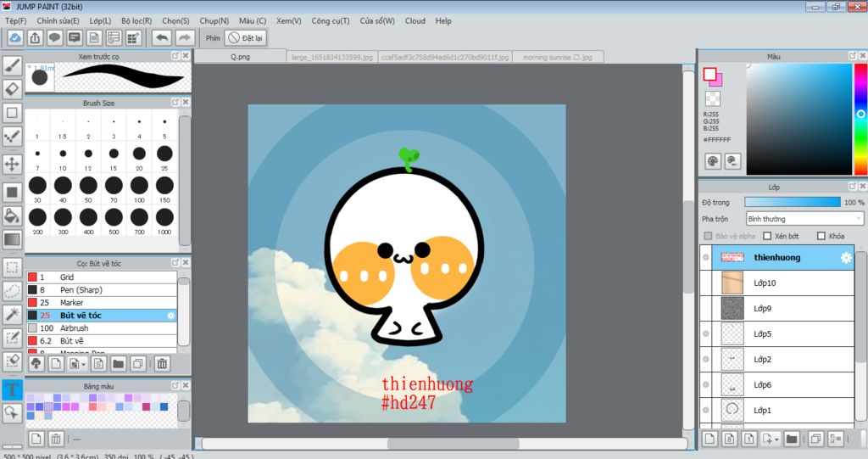Click the cloud save toolbar icon
868x459 pixels.
tap(15, 37)
